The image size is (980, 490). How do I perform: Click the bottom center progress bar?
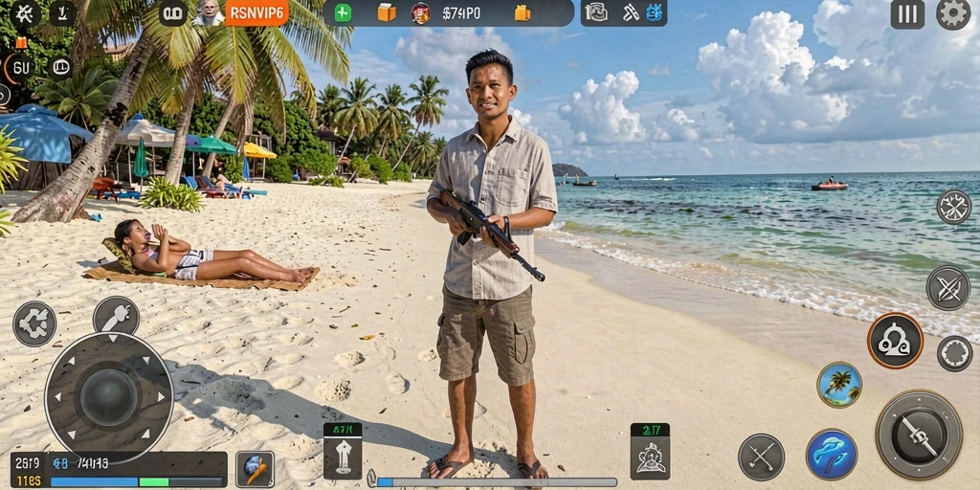pyautogui.click(x=496, y=482)
